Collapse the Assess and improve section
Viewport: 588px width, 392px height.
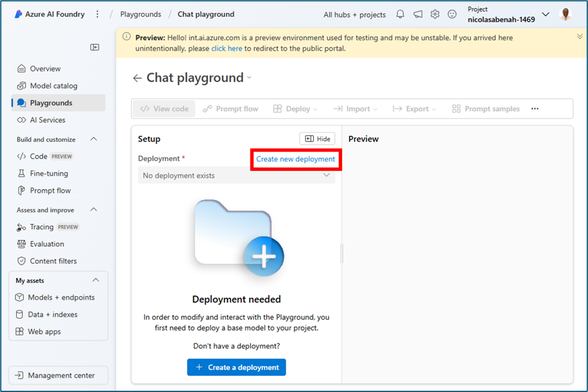tap(94, 209)
